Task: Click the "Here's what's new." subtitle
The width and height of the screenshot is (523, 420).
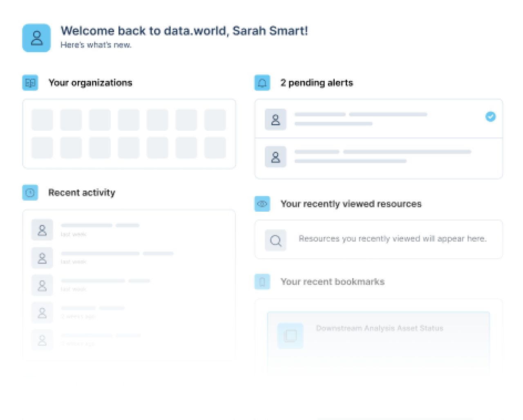Action: pos(96,45)
